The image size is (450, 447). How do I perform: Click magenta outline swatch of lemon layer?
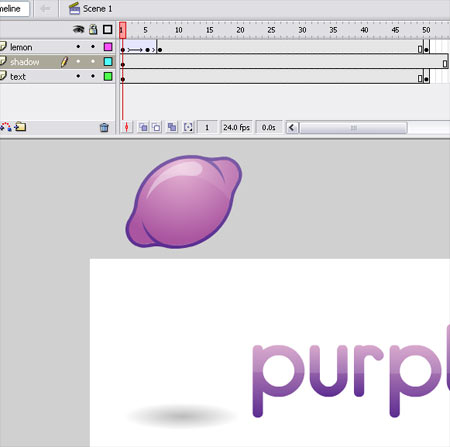[108, 47]
